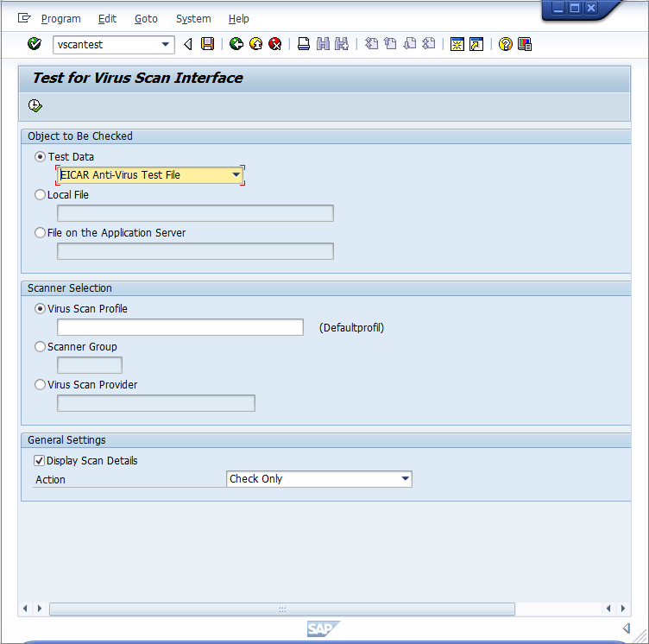Click the Print icon in toolbar
The height and width of the screenshot is (644, 649).
click(304, 44)
